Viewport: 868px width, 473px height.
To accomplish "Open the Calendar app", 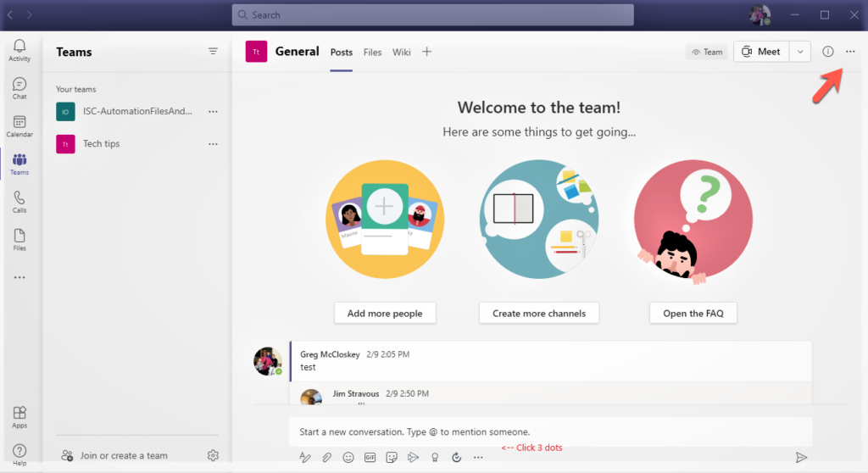I will click(19, 126).
